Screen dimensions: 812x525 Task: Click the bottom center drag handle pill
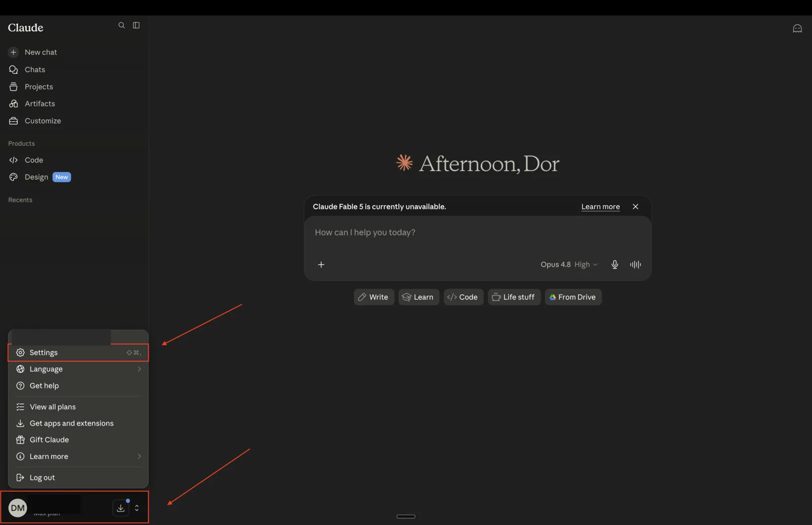406,516
